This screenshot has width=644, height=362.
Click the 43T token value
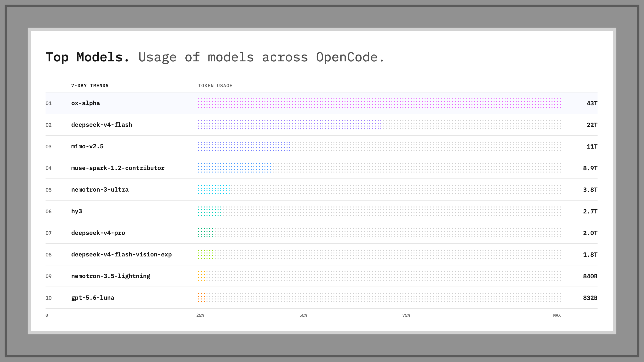592,103
